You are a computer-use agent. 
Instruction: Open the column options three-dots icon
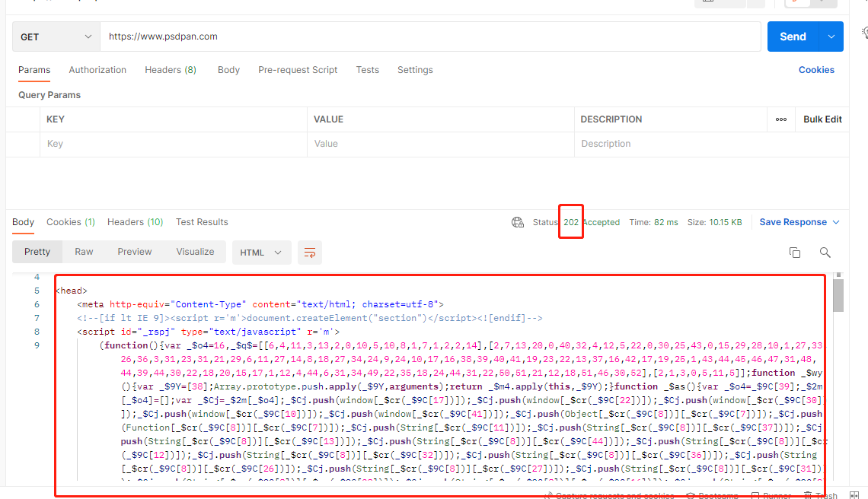[x=781, y=119]
